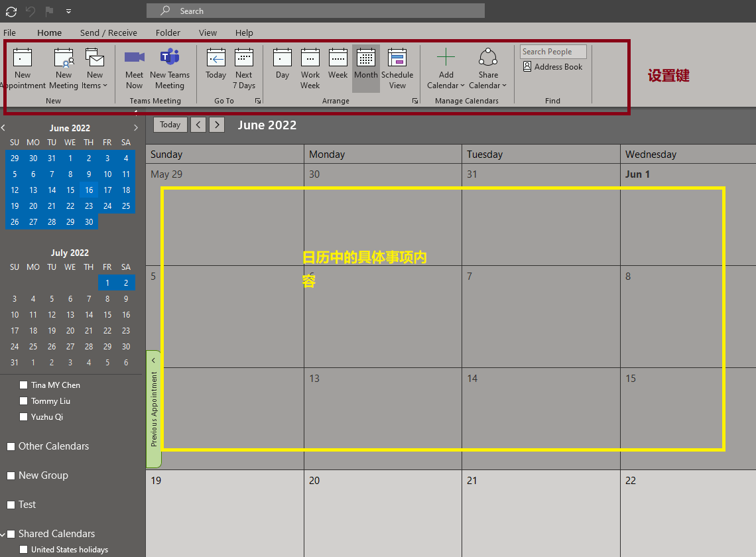
Task: Check the Tina MY Chen calendar
Action: point(23,385)
